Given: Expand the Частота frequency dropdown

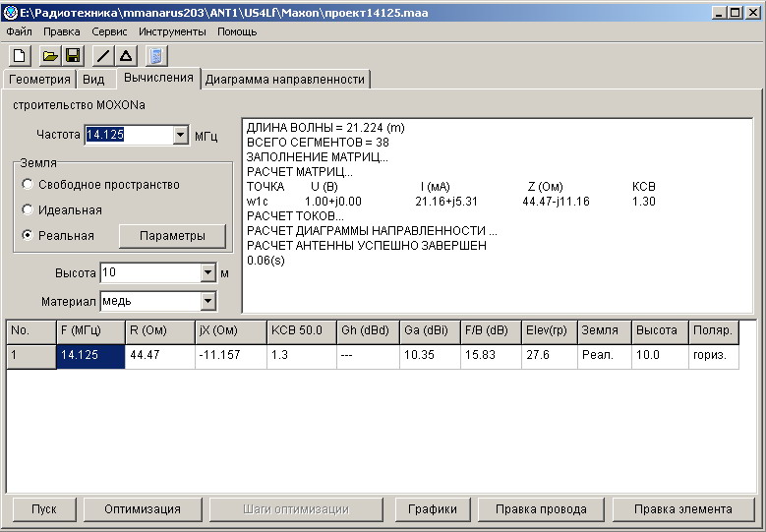Looking at the screenshot, I should (180, 136).
